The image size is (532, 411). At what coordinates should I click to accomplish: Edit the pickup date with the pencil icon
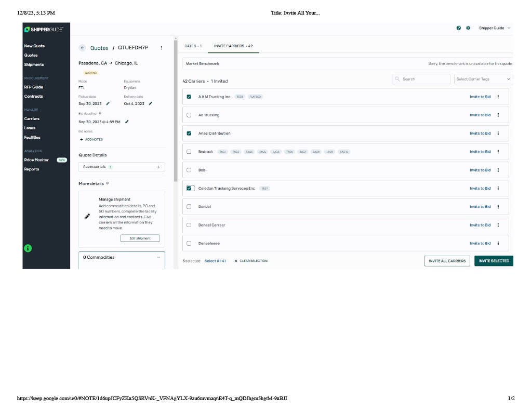tap(108, 103)
